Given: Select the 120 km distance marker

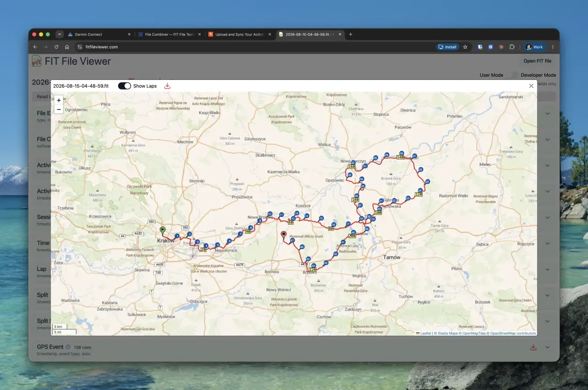Looking at the screenshot, I should [x=418, y=194].
